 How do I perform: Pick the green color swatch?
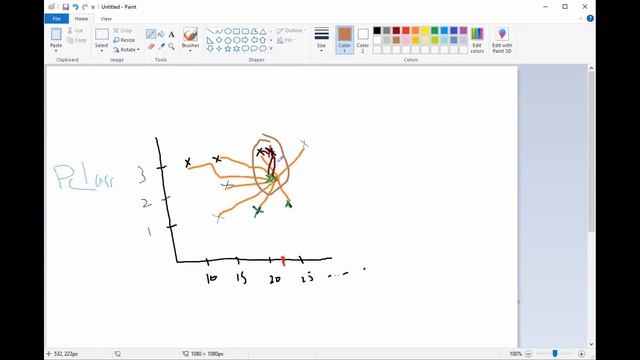[x=435, y=31]
